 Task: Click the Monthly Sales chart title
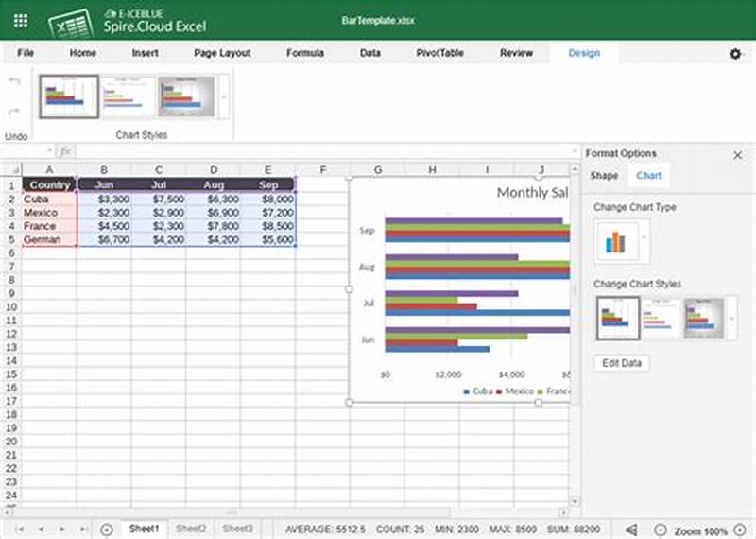point(533,193)
